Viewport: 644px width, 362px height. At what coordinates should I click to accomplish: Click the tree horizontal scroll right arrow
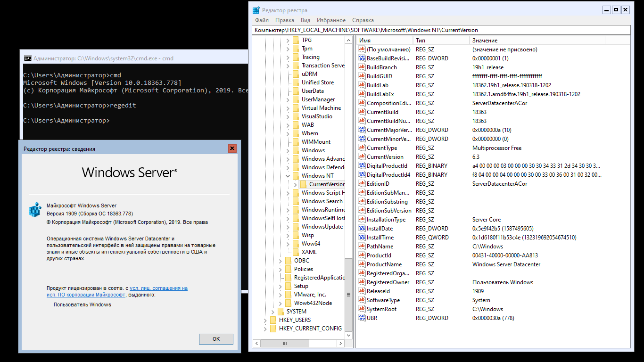[341, 344]
